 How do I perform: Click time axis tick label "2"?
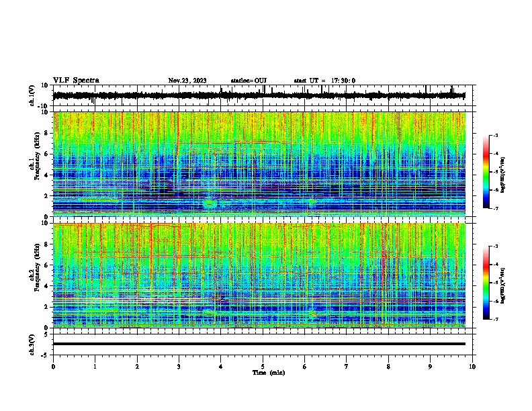click(x=137, y=367)
